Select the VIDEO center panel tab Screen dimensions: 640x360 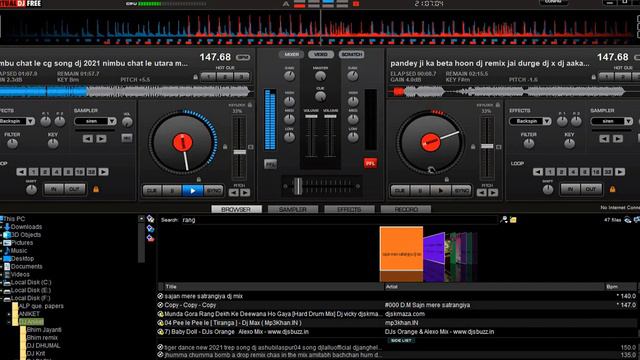point(321,54)
